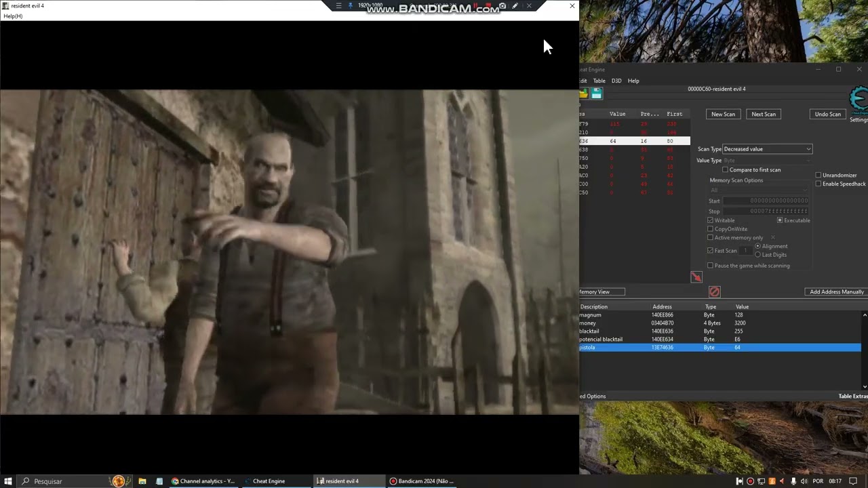Click red arrow add-to-address-list icon
Viewport: 868px width, 488px height.
(696, 277)
